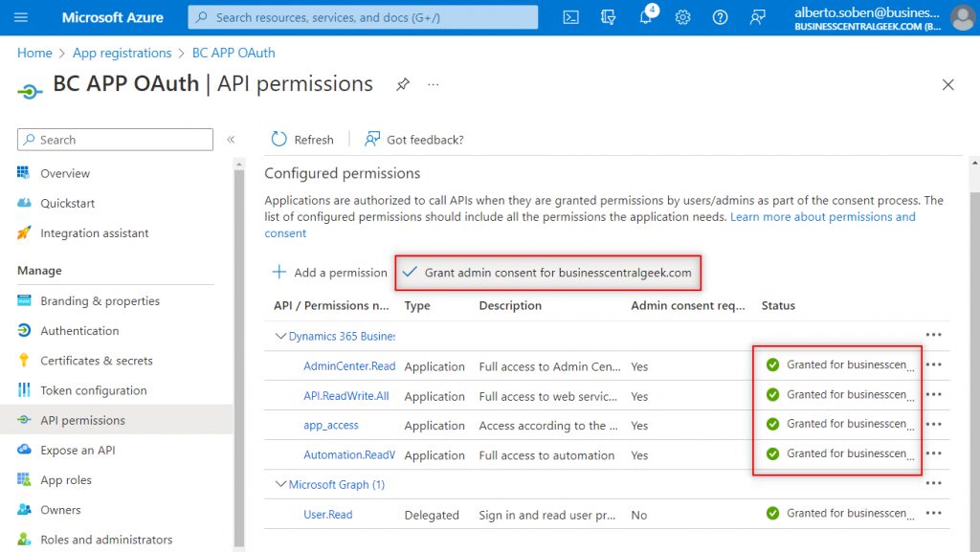Viewport: 980px width, 552px height.
Task: Open Overview in the side menu
Action: pos(65,173)
